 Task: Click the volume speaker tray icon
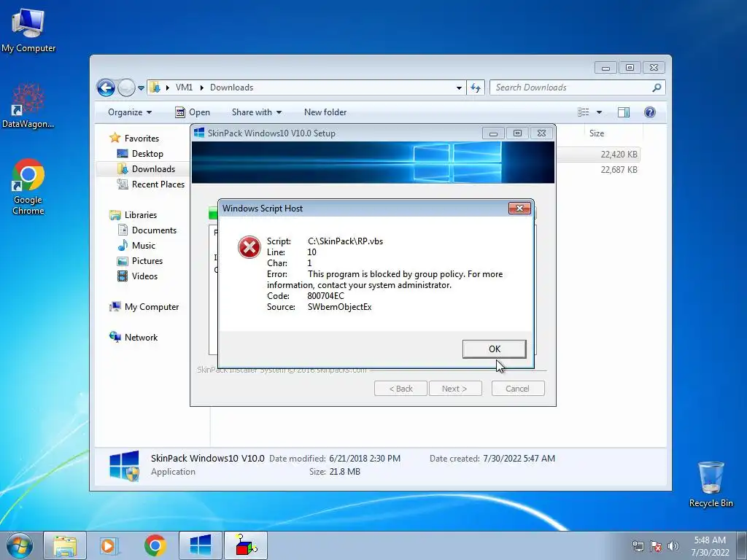click(x=673, y=546)
